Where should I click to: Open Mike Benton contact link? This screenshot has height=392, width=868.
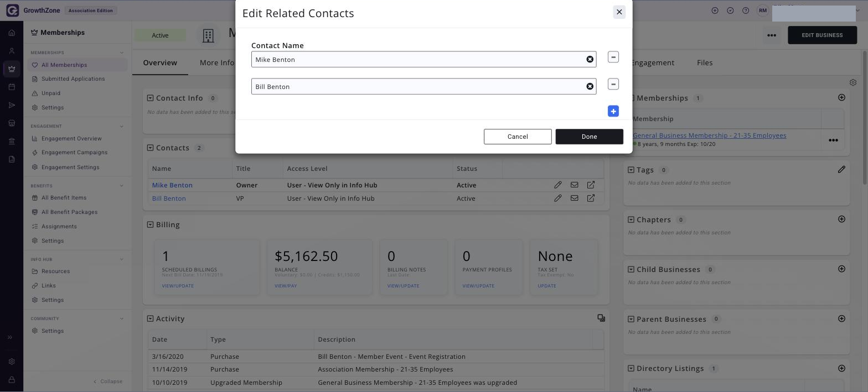click(x=172, y=185)
